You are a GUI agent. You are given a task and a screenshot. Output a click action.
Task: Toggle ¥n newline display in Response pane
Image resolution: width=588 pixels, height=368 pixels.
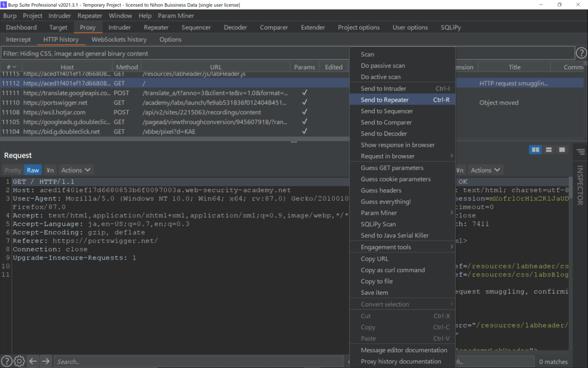(460, 170)
